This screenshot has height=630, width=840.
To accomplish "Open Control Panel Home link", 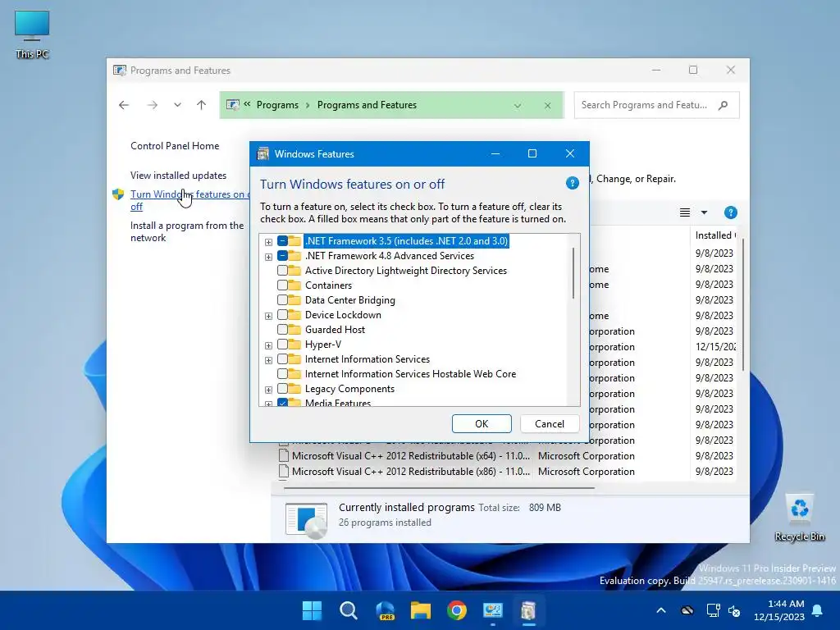I will [x=175, y=146].
